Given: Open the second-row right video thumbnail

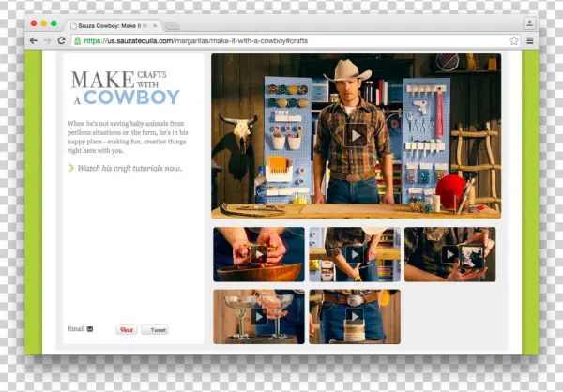Looking at the screenshot, I should click(x=449, y=254).
